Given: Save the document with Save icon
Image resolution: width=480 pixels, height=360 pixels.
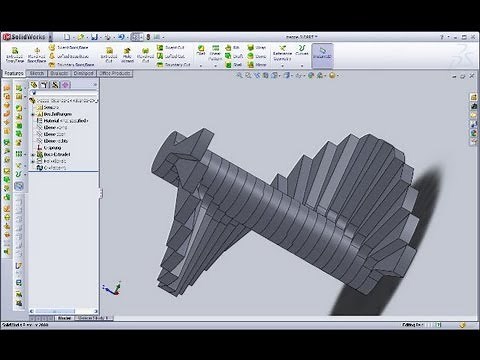Looking at the screenshot, I should pos(94,37).
